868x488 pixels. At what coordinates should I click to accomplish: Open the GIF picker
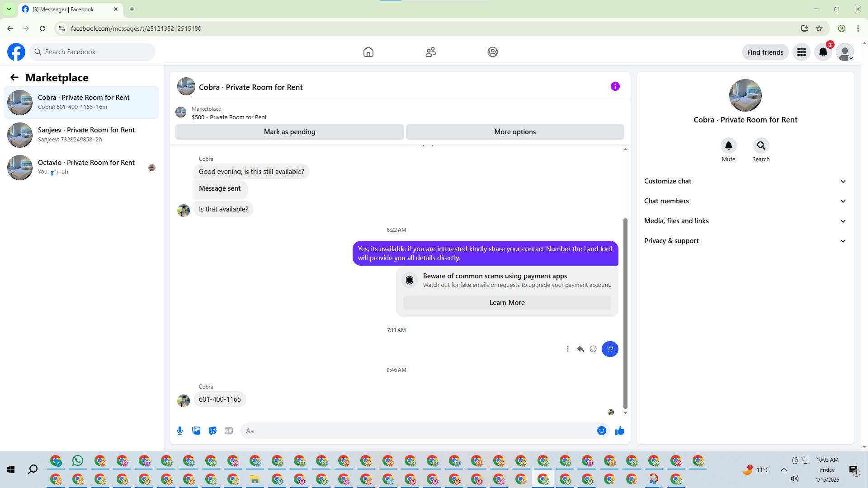pos(229,431)
